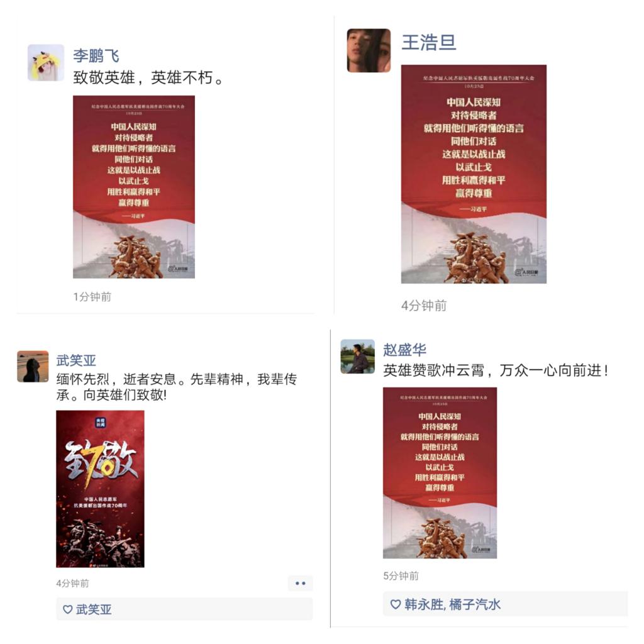The height and width of the screenshot is (644, 644).
Task: View 李鹏飞's shared red poster image
Action: pos(134,187)
